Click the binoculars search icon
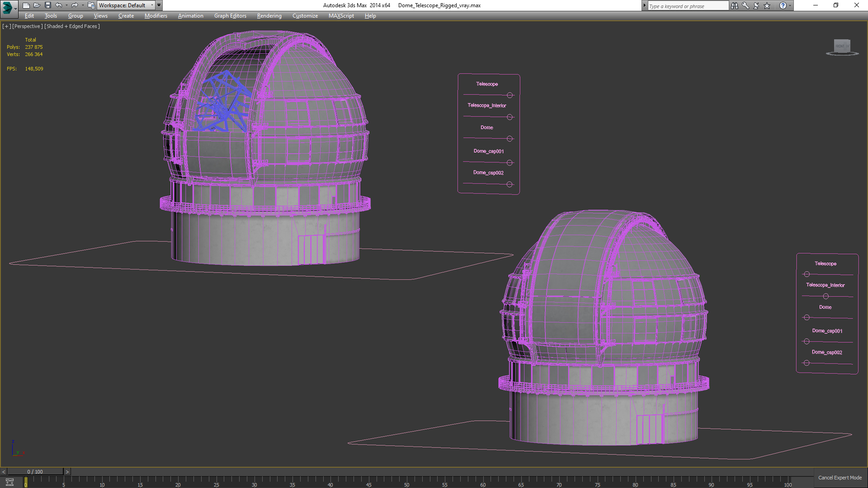 [734, 5]
